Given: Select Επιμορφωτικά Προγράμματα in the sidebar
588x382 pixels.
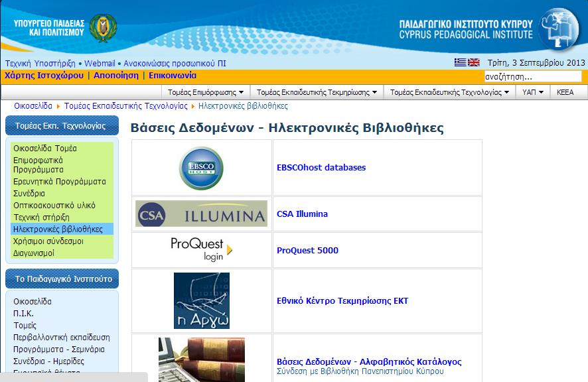Looking at the screenshot, I should click(38, 165).
